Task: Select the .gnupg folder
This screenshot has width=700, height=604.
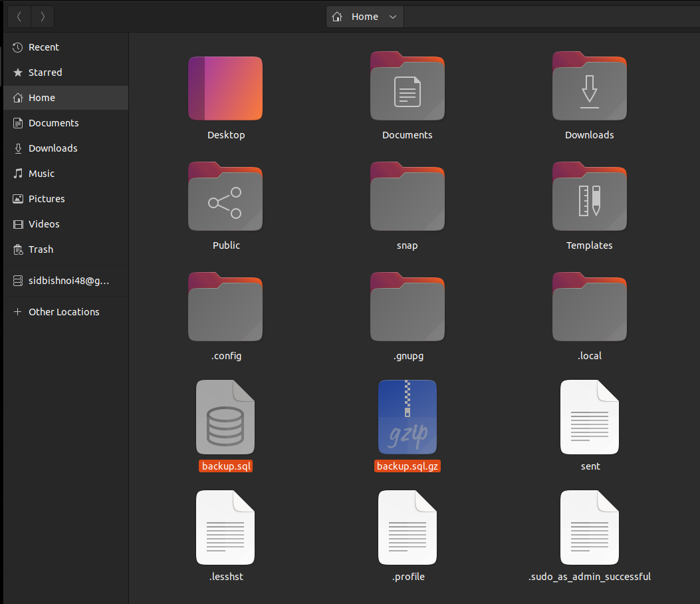Action: [407, 307]
